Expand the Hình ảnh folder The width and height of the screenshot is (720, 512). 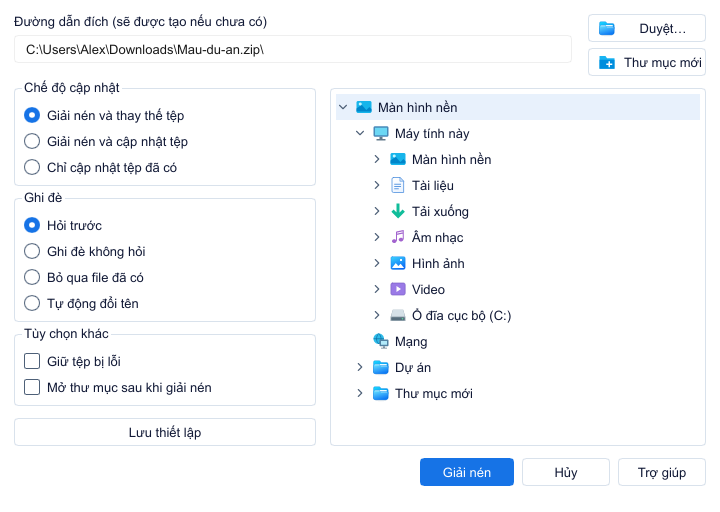pyautogui.click(x=377, y=264)
